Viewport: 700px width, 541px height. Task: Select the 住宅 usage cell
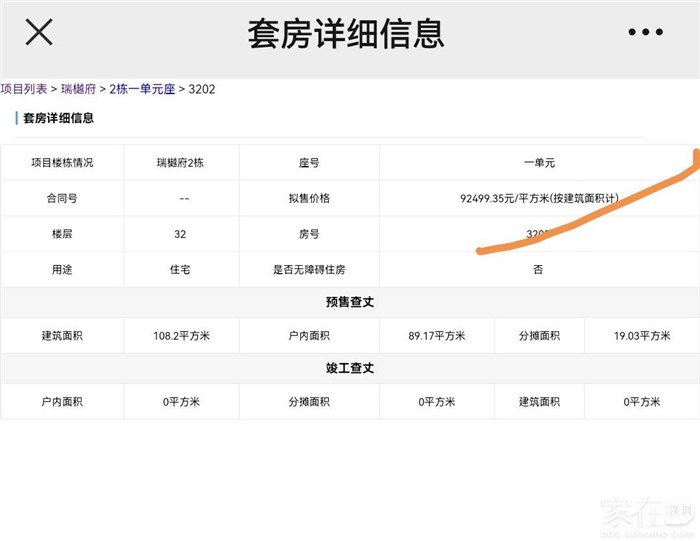[x=181, y=270]
